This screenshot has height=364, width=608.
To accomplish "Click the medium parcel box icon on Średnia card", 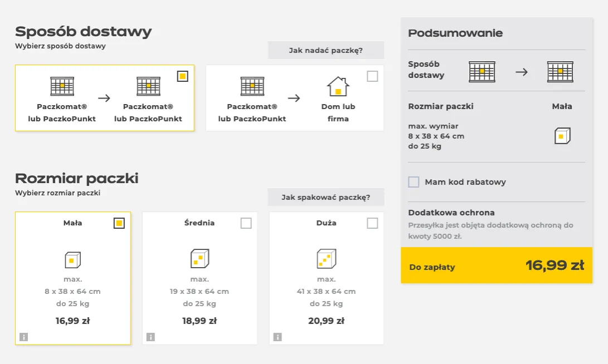I will 200,259.
